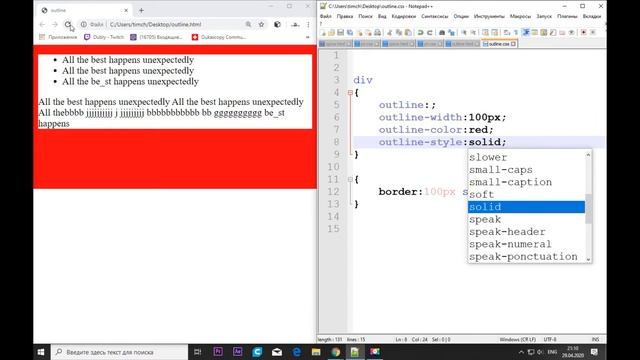
Task: Open the Кодировки menu in Notepad++
Action: [404, 16]
